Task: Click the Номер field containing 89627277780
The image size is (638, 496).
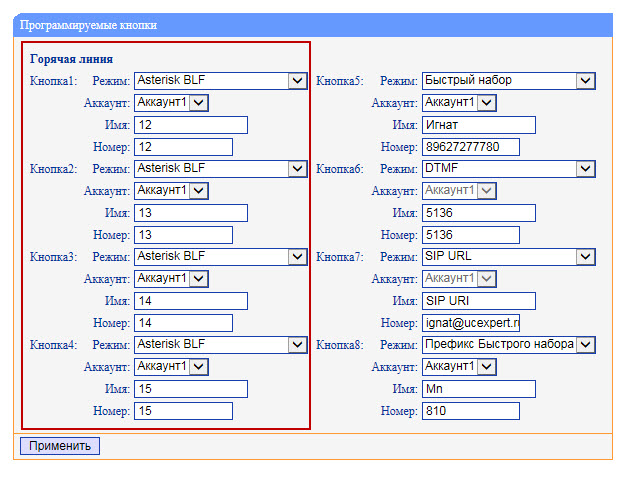Action: pyautogui.click(x=471, y=147)
